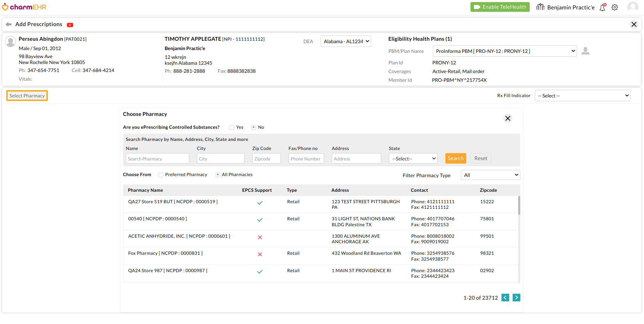Click the orange Search button
Image resolution: width=644 pixels, height=324 pixels.
pos(455,158)
